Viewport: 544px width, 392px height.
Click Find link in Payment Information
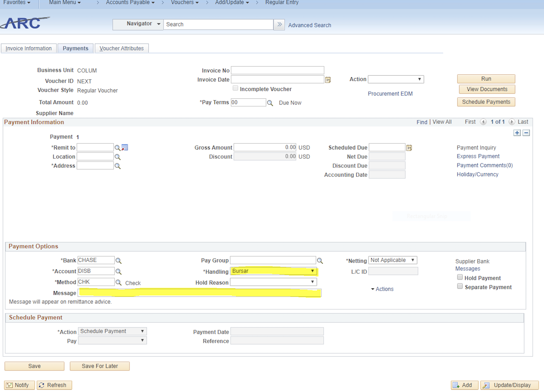pos(422,122)
